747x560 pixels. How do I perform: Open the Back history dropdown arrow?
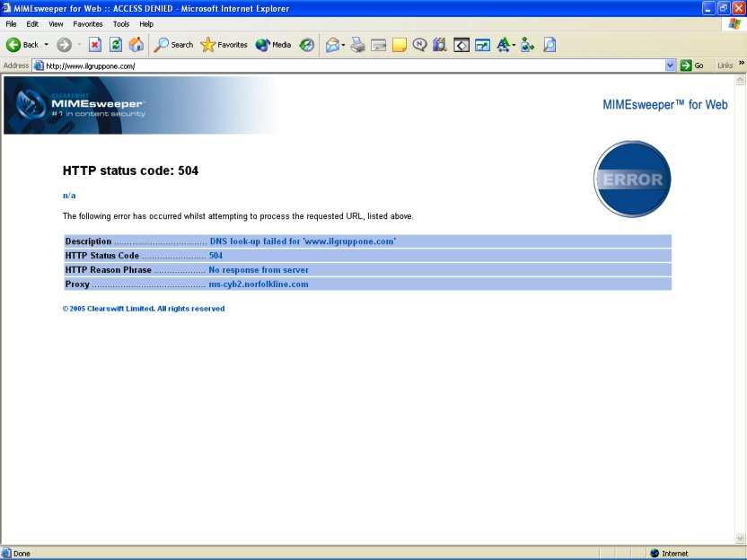(46, 45)
